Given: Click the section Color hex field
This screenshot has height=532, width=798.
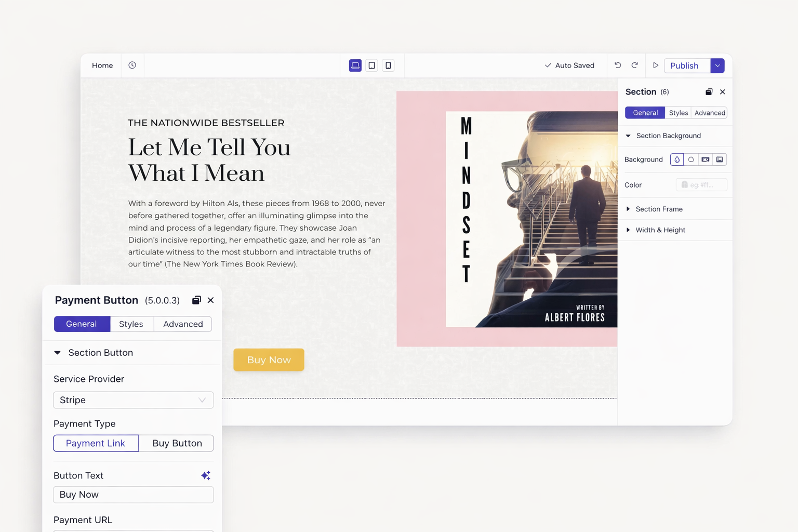Looking at the screenshot, I should tap(701, 185).
